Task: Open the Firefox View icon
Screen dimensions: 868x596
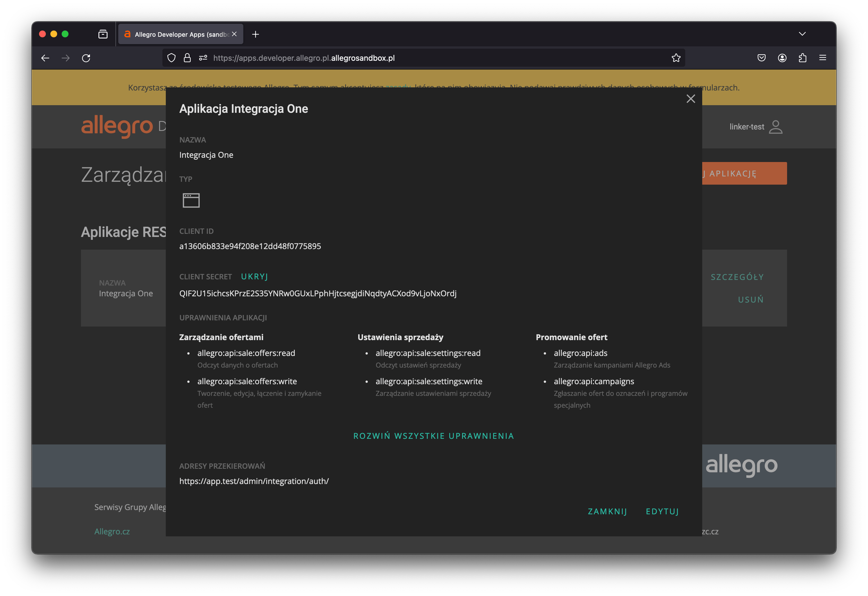Action: (103, 34)
